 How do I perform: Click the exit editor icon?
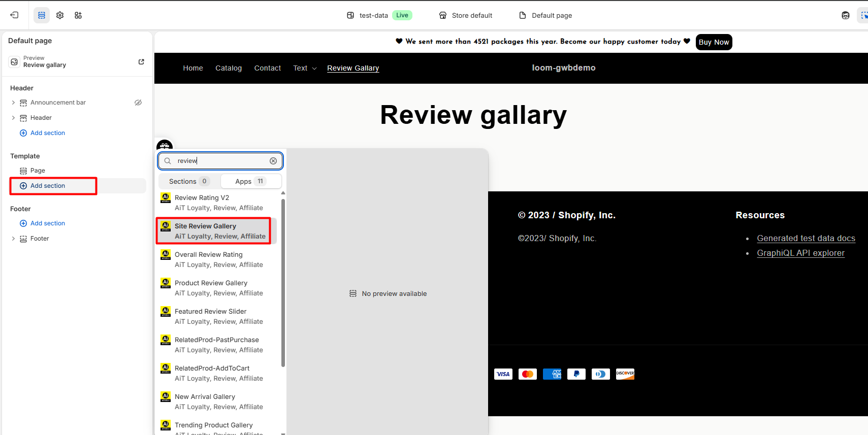(x=14, y=15)
